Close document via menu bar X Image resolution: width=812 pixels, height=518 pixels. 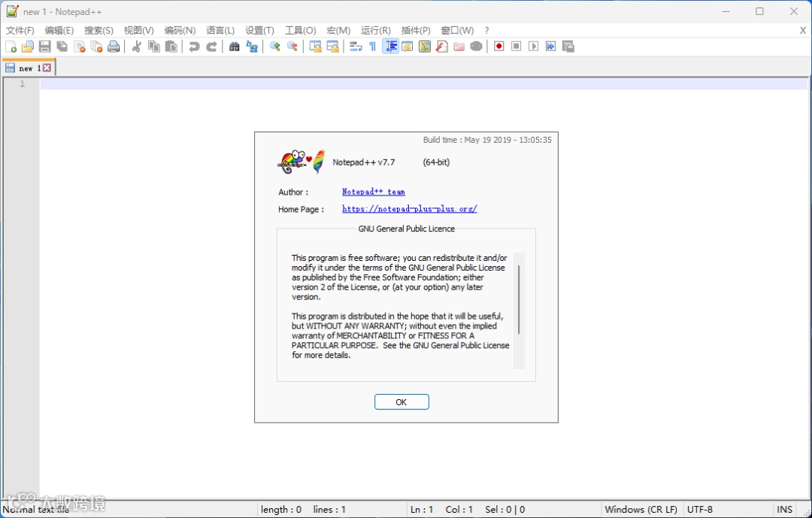pyautogui.click(x=803, y=31)
